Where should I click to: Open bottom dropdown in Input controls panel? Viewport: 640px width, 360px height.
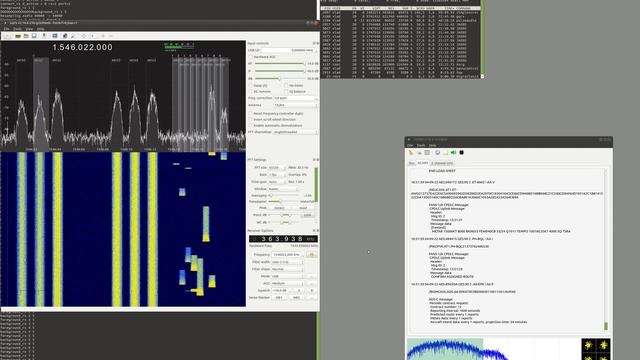296,132
